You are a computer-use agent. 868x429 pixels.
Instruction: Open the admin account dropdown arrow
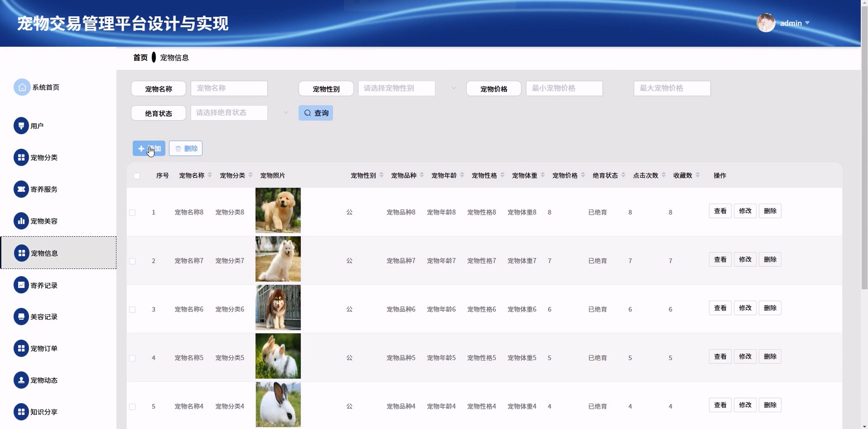click(807, 23)
